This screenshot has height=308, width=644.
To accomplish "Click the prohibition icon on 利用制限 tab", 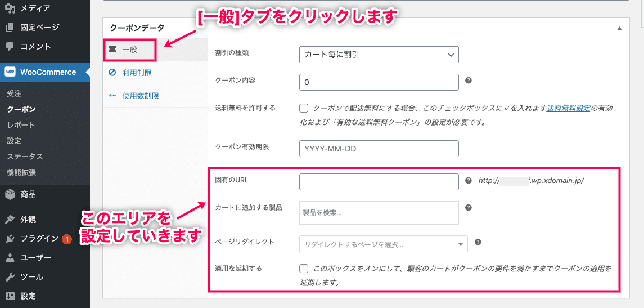I will (x=112, y=73).
